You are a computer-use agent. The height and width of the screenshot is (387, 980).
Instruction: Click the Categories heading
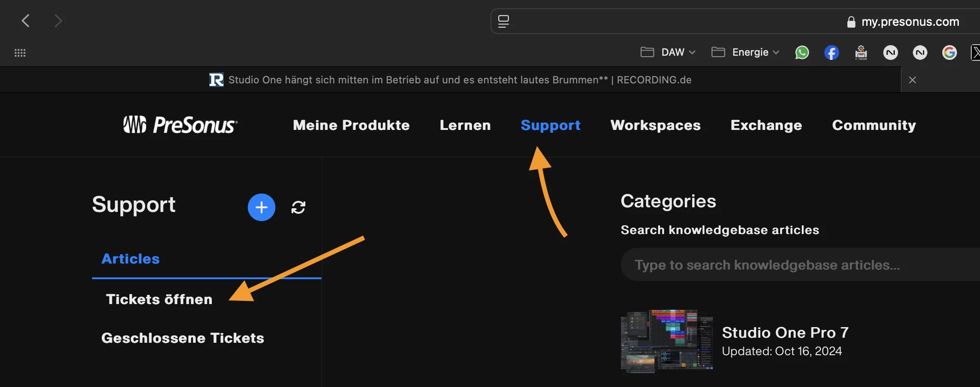668,201
